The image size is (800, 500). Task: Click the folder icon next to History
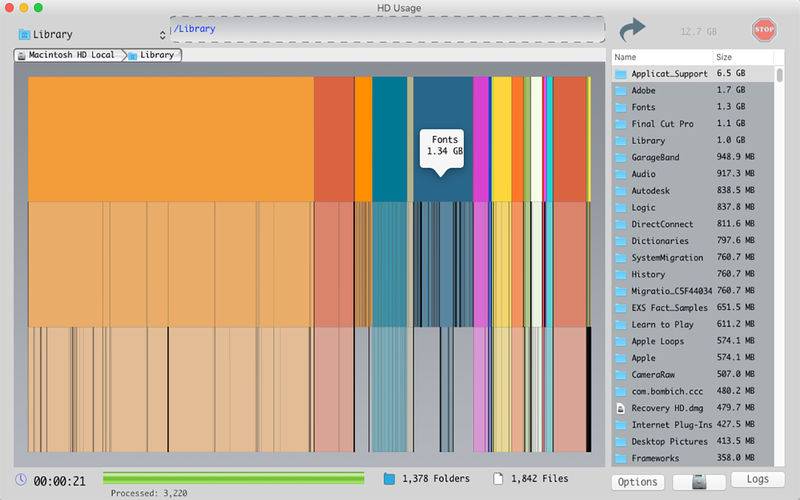[x=620, y=275]
